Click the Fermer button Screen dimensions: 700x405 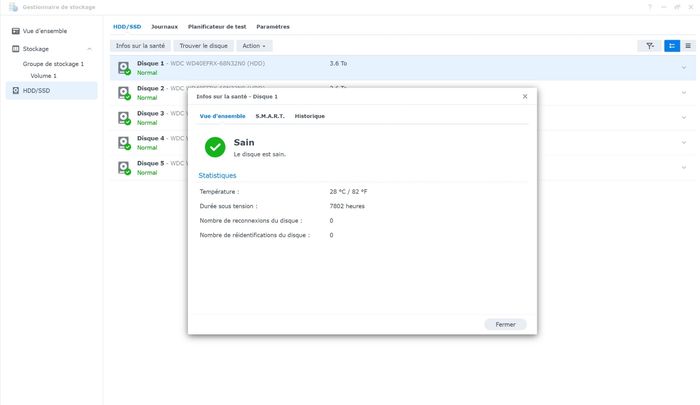click(505, 325)
